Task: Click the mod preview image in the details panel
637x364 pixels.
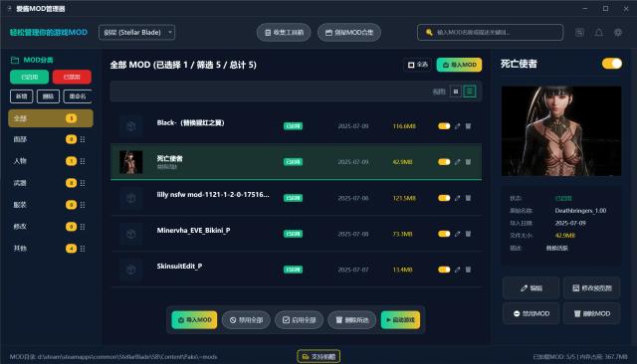Action: 561,130
